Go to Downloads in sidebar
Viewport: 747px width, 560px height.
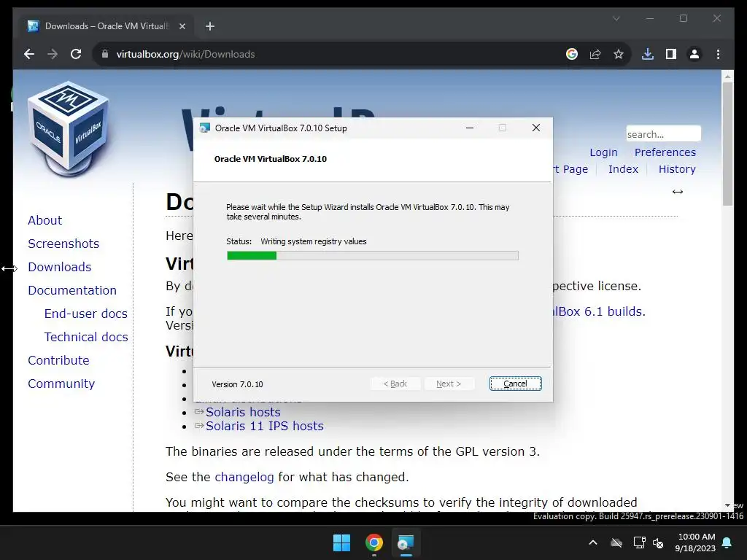(60, 267)
